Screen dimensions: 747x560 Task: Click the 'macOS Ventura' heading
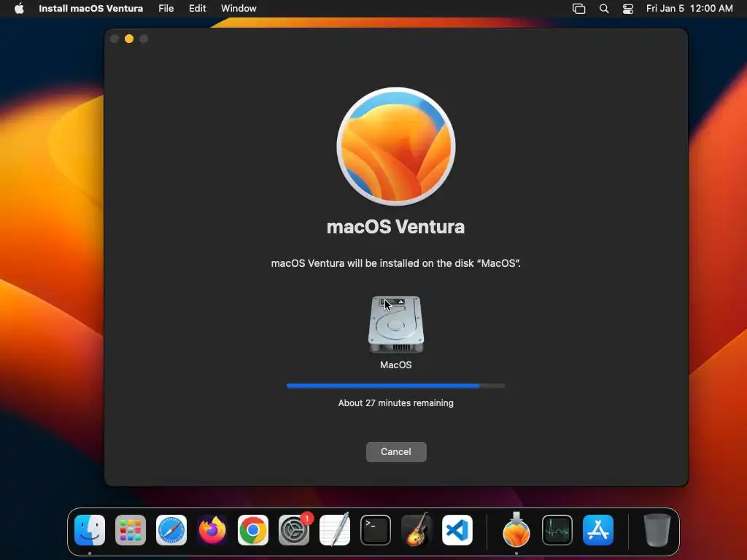tap(395, 227)
